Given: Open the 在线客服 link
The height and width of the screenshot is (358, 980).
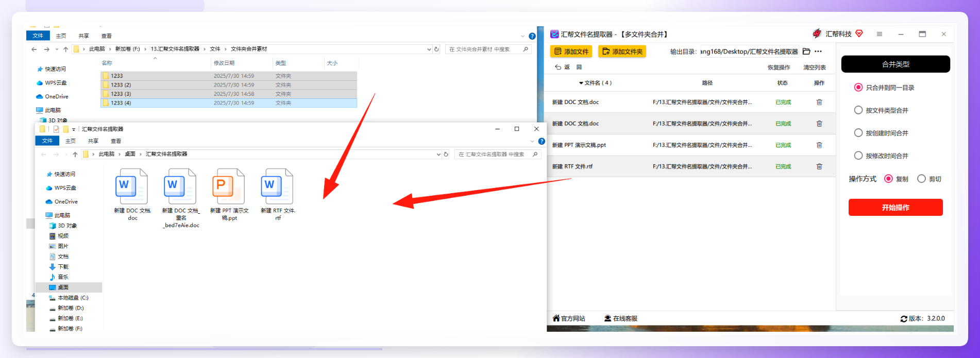Looking at the screenshot, I should pyautogui.click(x=621, y=318).
